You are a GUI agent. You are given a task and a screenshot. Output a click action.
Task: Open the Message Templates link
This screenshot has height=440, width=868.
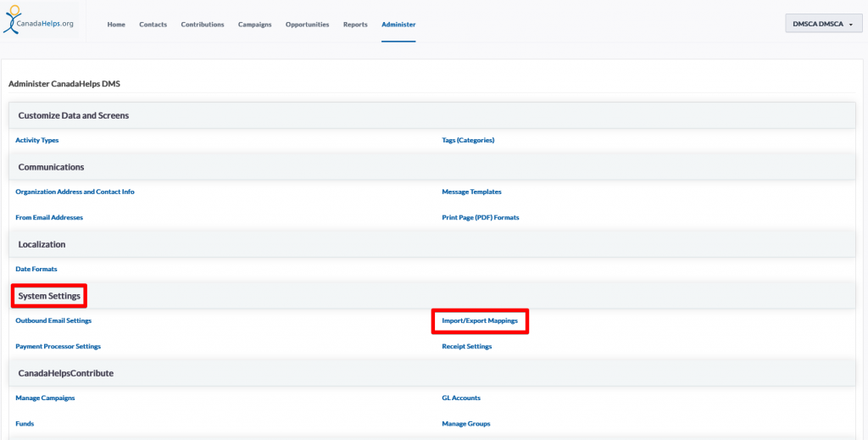tap(471, 192)
